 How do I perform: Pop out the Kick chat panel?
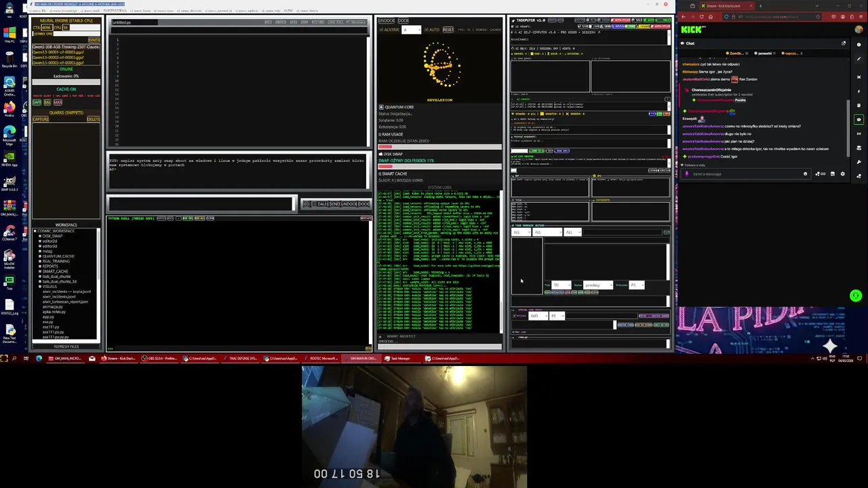click(844, 43)
